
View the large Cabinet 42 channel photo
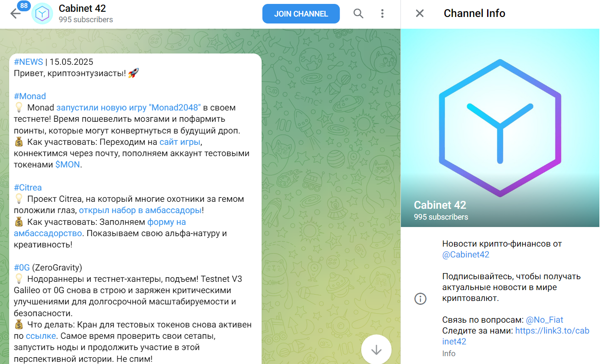(500, 128)
